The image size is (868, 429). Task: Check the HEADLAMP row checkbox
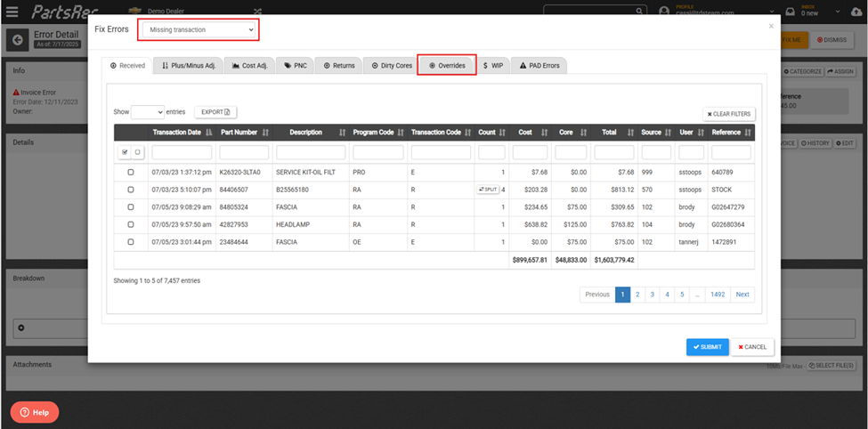(x=131, y=224)
